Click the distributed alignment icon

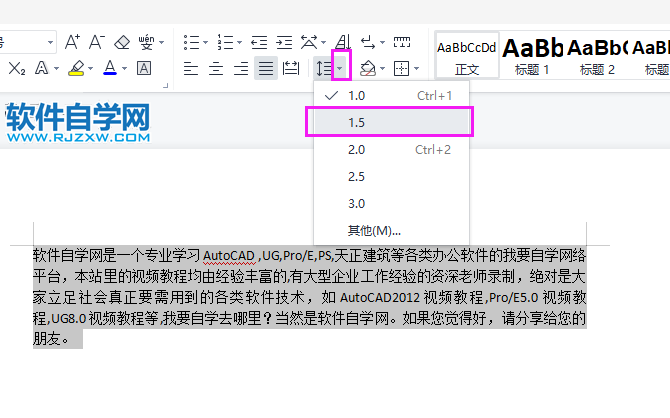point(291,68)
